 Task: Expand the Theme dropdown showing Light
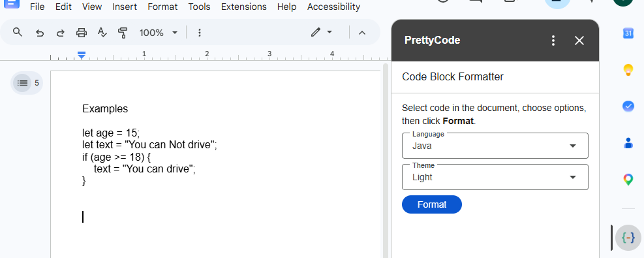(x=495, y=177)
